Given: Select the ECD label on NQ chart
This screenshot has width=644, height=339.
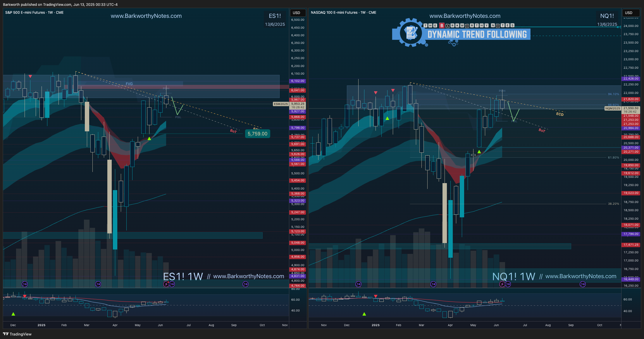Looking at the screenshot, I should pyautogui.click(x=560, y=114).
